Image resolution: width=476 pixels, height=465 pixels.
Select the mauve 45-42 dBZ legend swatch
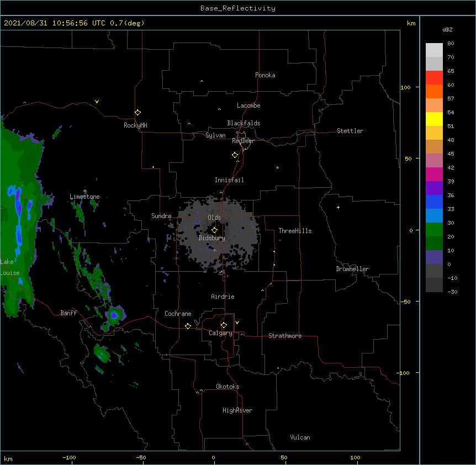point(434,161)
